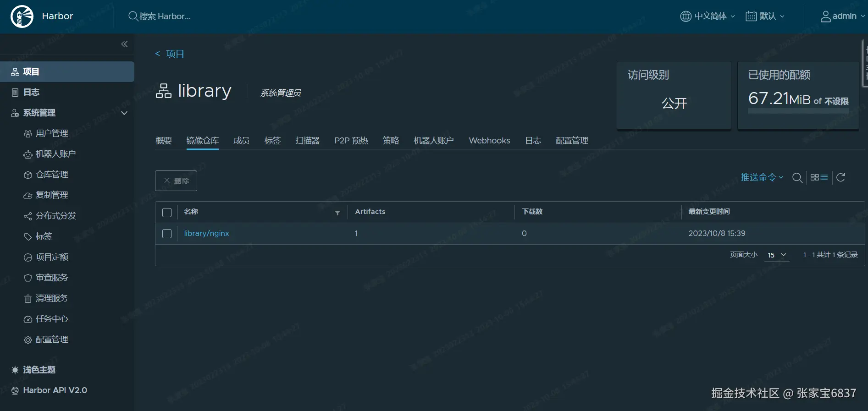Viewport: 868px width, 411px height.
Task: Click the Harbor logo icon
Action: 22,16
